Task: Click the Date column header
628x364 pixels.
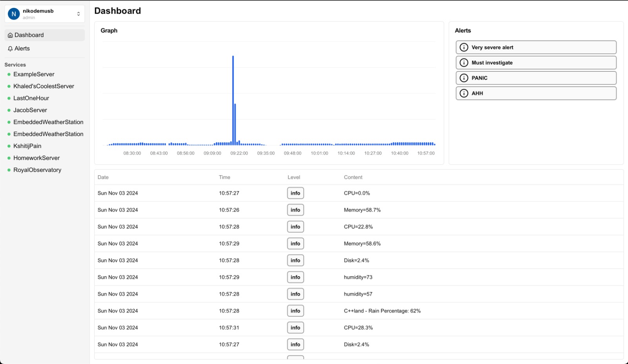Action: [x=103, y=177]
